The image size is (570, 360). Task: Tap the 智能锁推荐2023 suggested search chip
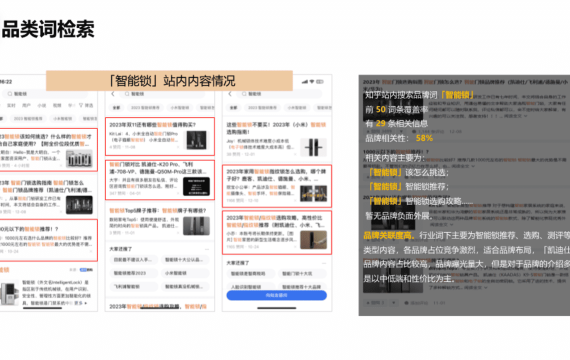pyautogui.click(x=133, y=273)
